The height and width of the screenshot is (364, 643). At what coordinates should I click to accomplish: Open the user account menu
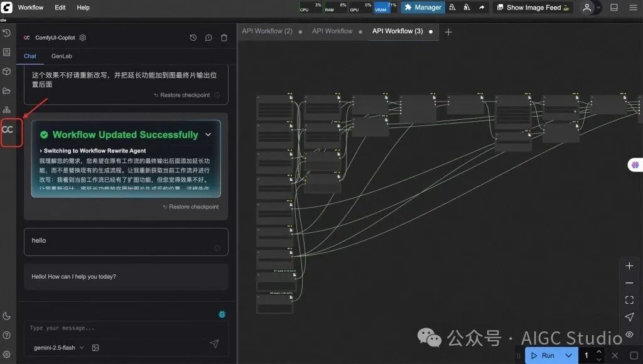pos(590,8)
